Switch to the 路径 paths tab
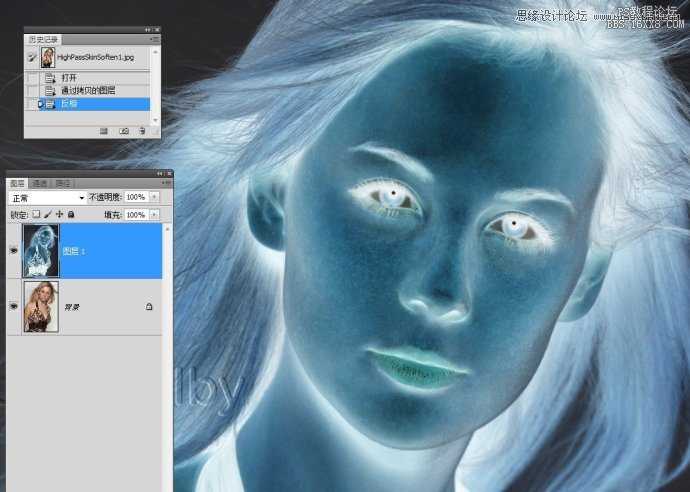The height and width of the screenshot is (492, 690). click(62, 184)
